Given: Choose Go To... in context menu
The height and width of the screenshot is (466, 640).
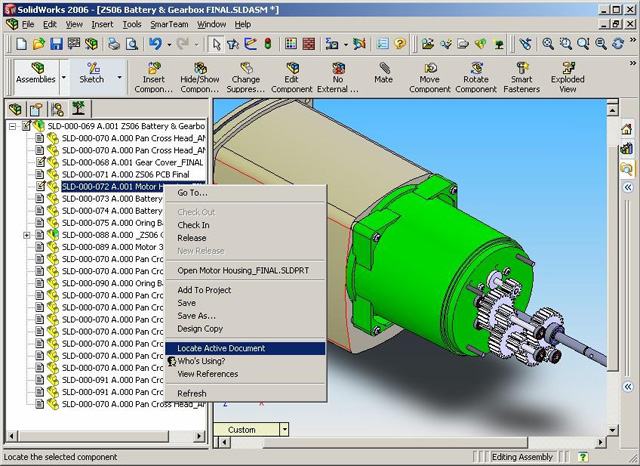Looking at the screenshot, I should point(245,193).
